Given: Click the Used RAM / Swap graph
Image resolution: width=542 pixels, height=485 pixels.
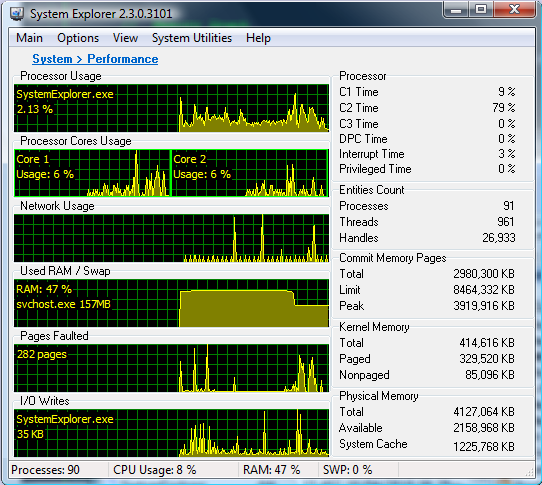Looking at the screenshot, I should [171, 303].
